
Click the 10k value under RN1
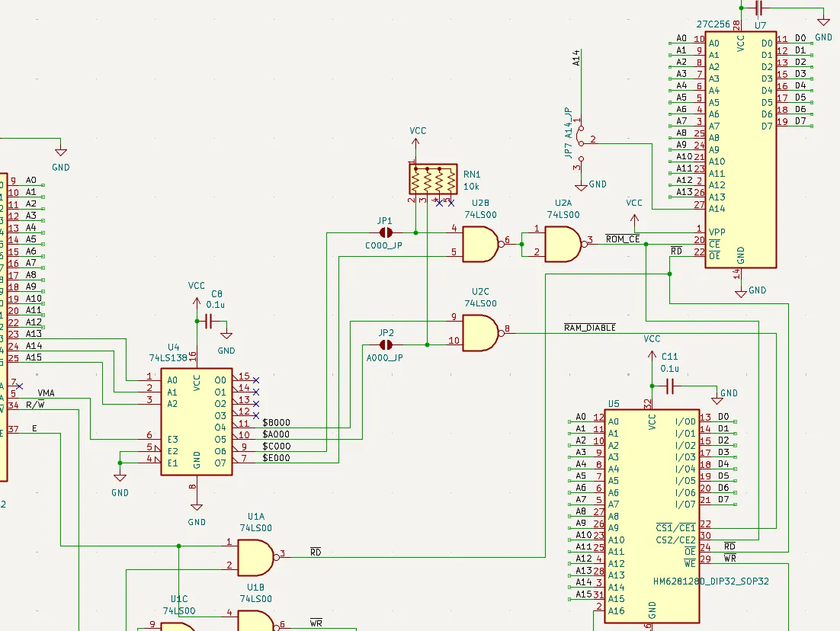tap(471, 187)
